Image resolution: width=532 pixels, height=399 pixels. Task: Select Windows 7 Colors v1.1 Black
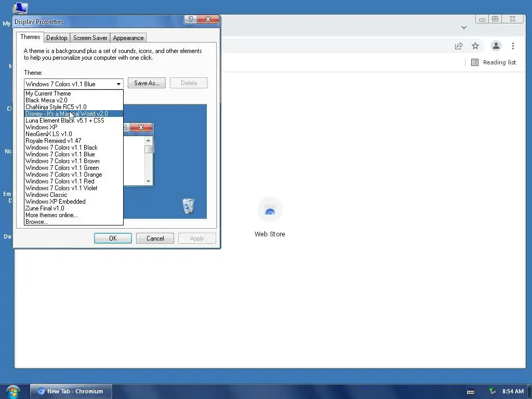[74, 148]
